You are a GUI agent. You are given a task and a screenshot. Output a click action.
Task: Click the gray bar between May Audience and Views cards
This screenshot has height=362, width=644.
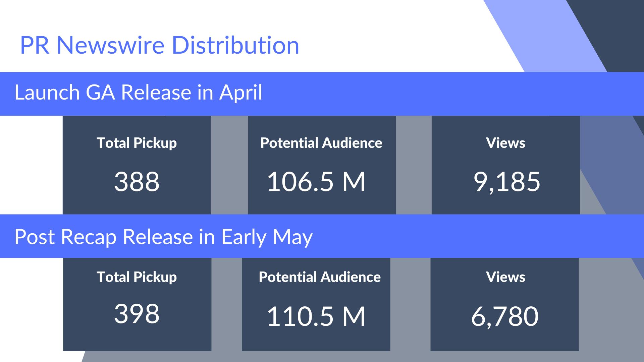coord(410,304)
